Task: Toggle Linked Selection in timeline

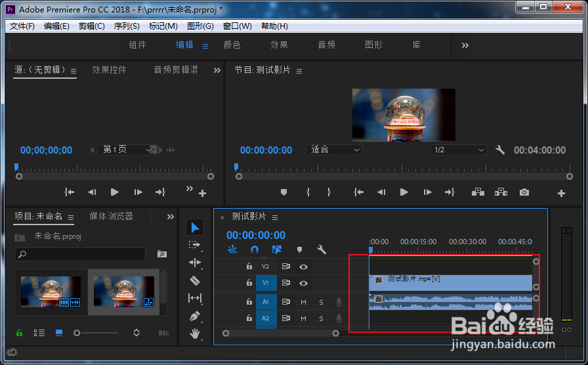Action: pos(277,249)
